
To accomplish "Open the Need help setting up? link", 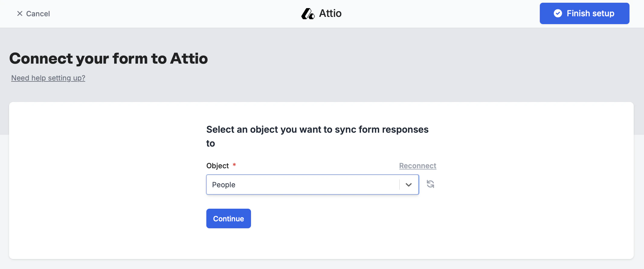I will pos(48,78).
